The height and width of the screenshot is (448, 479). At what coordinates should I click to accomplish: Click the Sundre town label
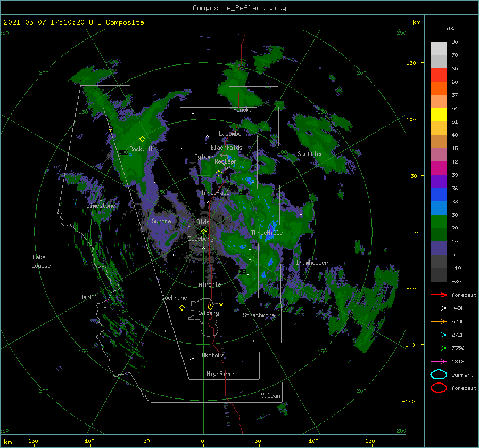[x=161, y=221]
